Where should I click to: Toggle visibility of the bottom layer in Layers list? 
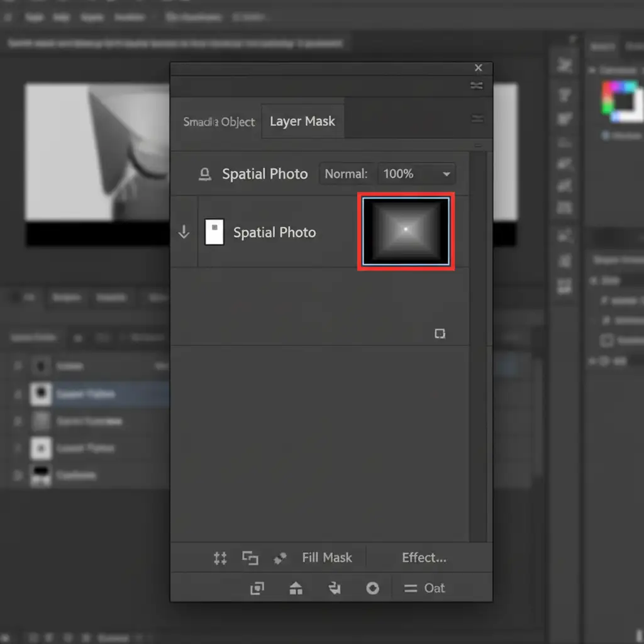[x=18, y=475]
